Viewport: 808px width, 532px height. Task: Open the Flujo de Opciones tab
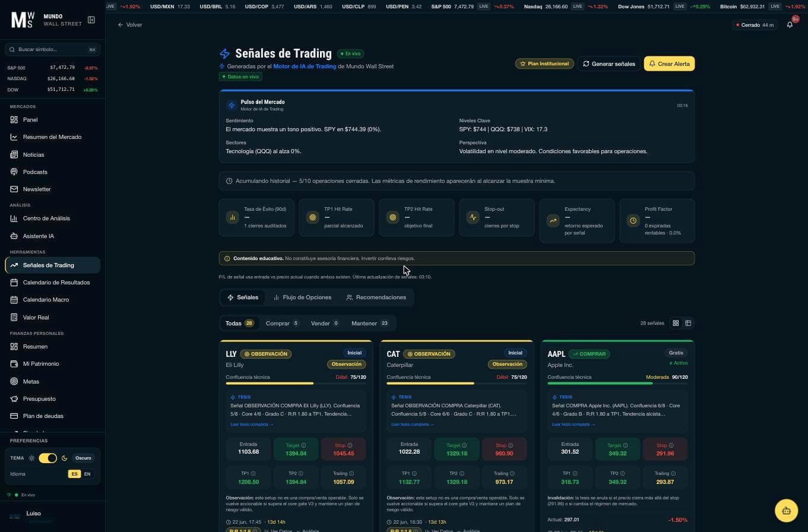[302, 297]
